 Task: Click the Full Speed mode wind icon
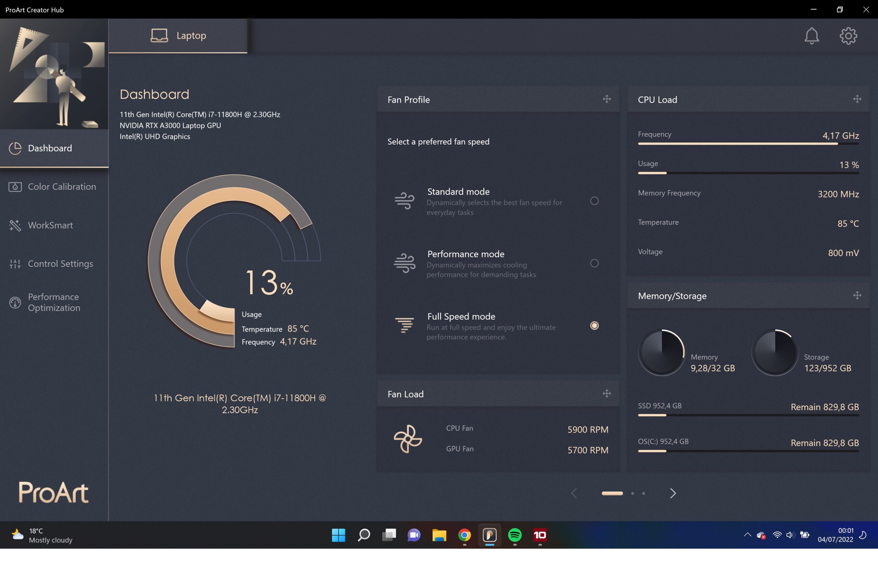pos(404,325)
